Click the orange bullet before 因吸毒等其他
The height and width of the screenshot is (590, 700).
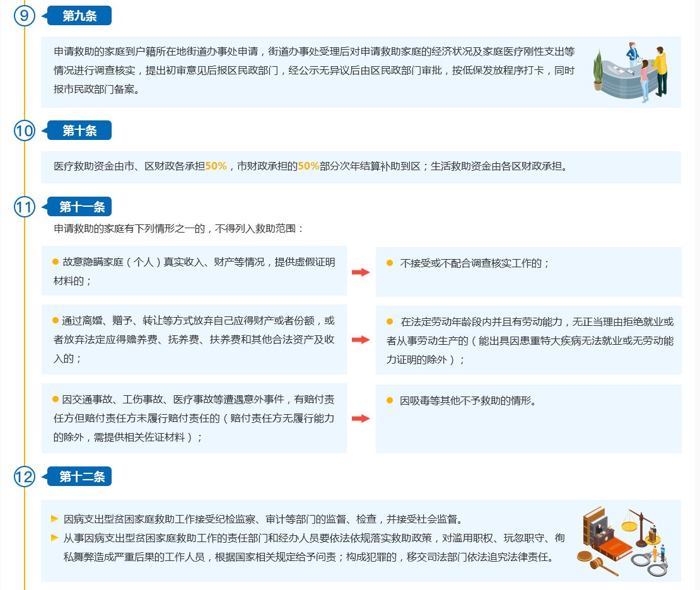390,400
